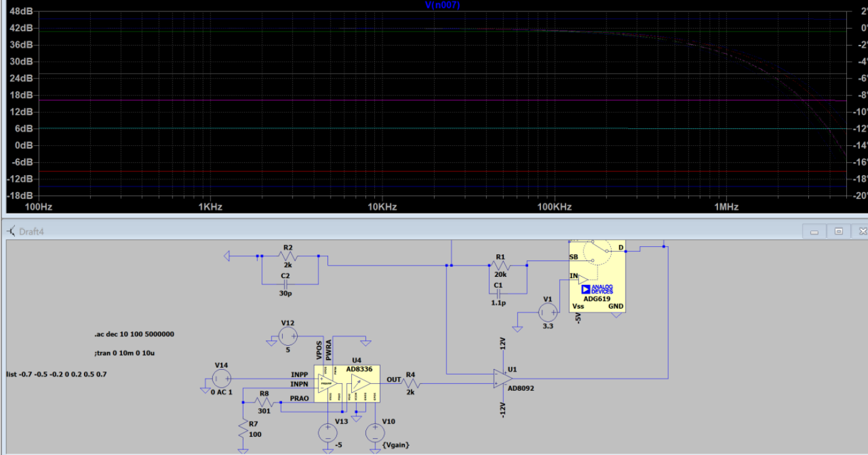Click the AD8092 part name label
The height and width of the screenshot is (455, 868).
521,388
